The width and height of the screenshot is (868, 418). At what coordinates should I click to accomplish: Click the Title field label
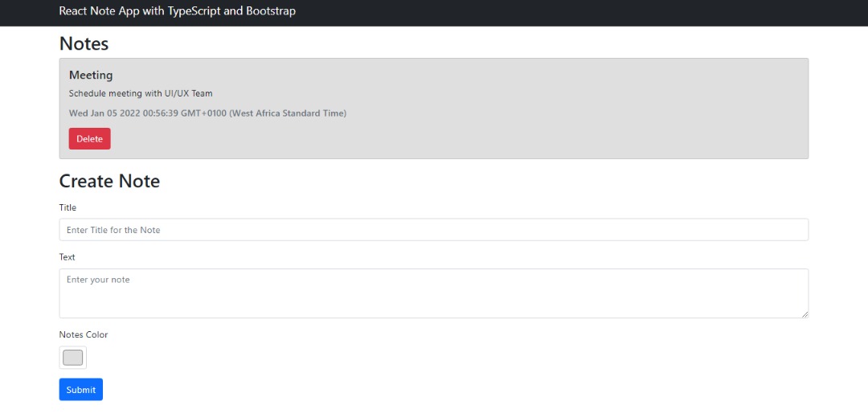click(68, 207)
